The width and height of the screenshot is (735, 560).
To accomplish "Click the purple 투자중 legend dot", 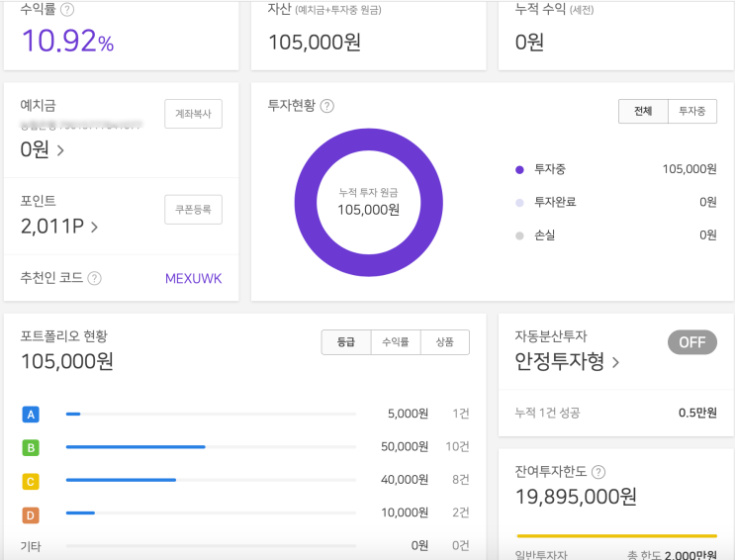I will [519, 170].
